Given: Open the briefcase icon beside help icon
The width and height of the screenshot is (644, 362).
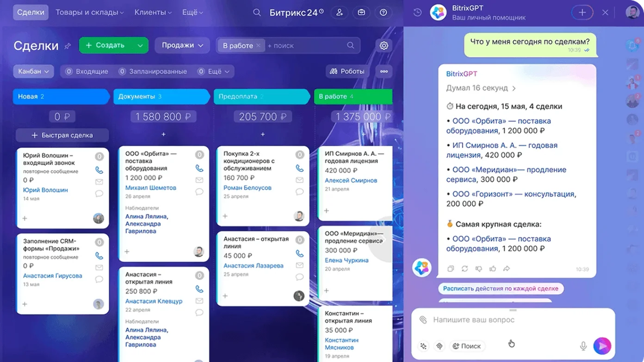Looking at the screenshot, I should tap(362, 12).
